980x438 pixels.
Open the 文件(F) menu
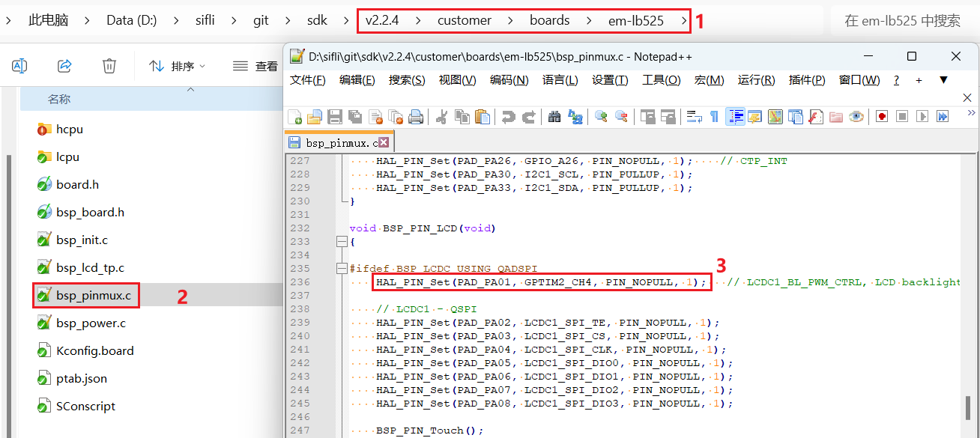coord(308,80)
